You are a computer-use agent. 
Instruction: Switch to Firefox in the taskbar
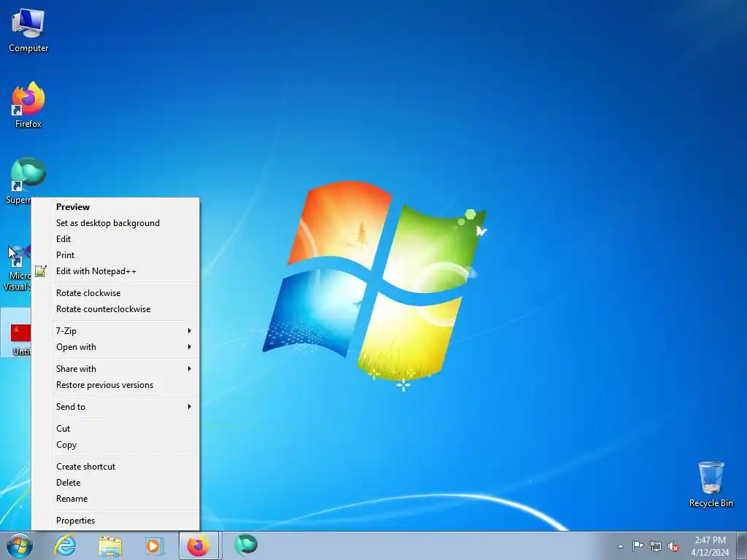198,545
